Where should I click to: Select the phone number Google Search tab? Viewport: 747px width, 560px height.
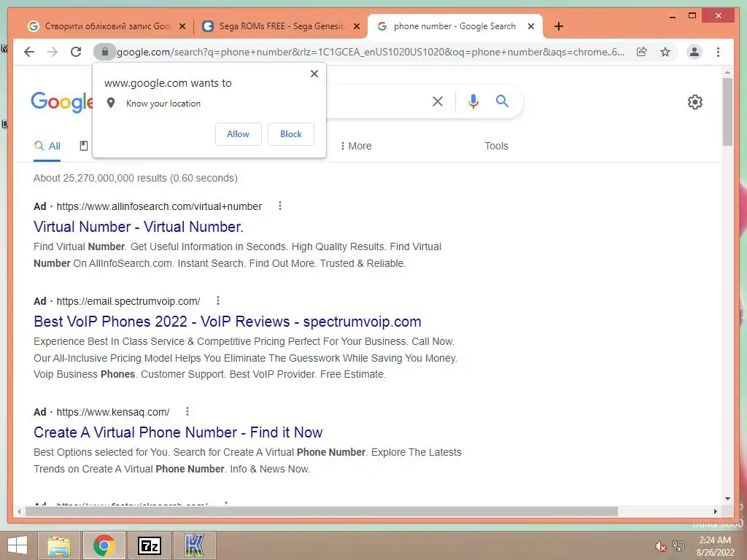(x=454, y=26)
